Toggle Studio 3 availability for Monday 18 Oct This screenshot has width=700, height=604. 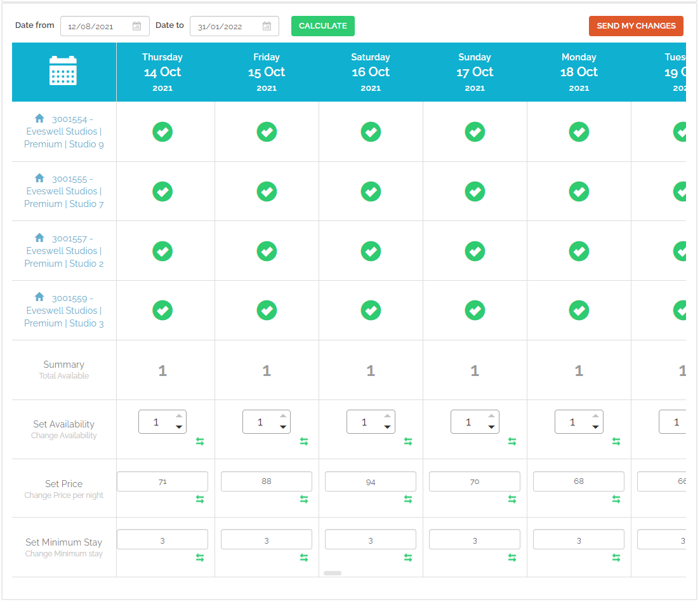[x=579, y=311]
